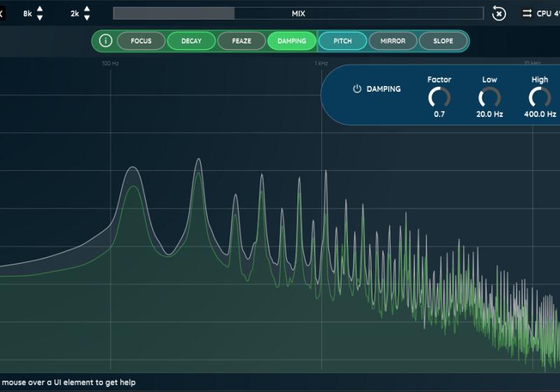This screenshot has height=392, width=560.
Task: Click the Factor knob
Action: [x=439, y=97]
